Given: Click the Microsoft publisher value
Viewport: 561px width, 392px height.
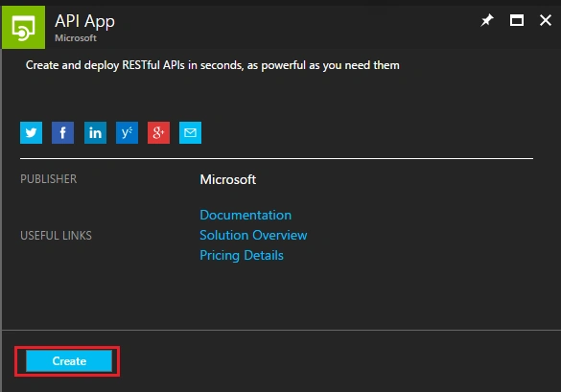Looking at the screenshot, I should (x=228, y=179).
